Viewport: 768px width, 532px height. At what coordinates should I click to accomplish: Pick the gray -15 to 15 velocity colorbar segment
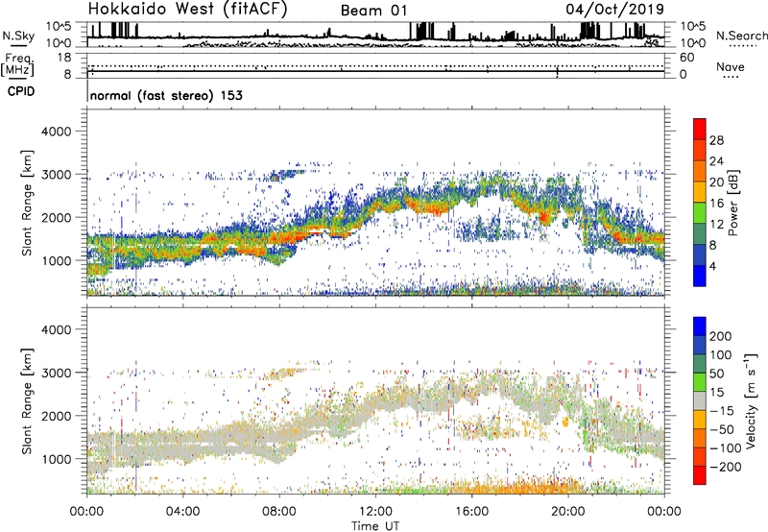[x=700, y=401]
